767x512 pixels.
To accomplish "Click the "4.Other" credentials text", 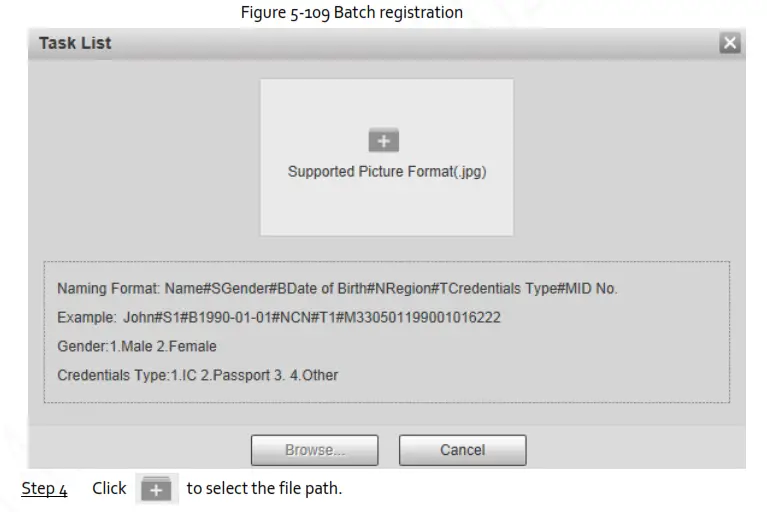I will pos(313,375).
